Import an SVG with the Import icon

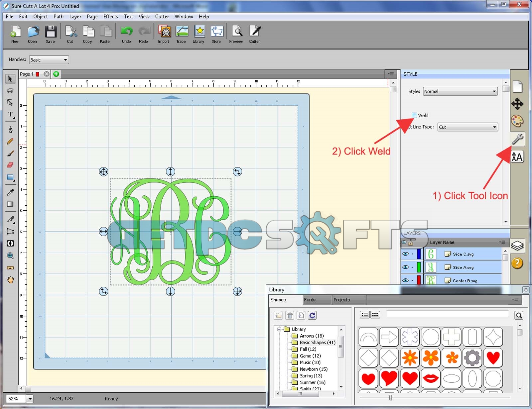click(x=164, y=34)
